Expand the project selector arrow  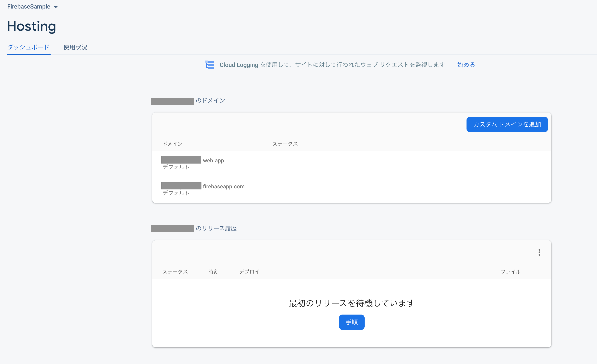point(56,7)
